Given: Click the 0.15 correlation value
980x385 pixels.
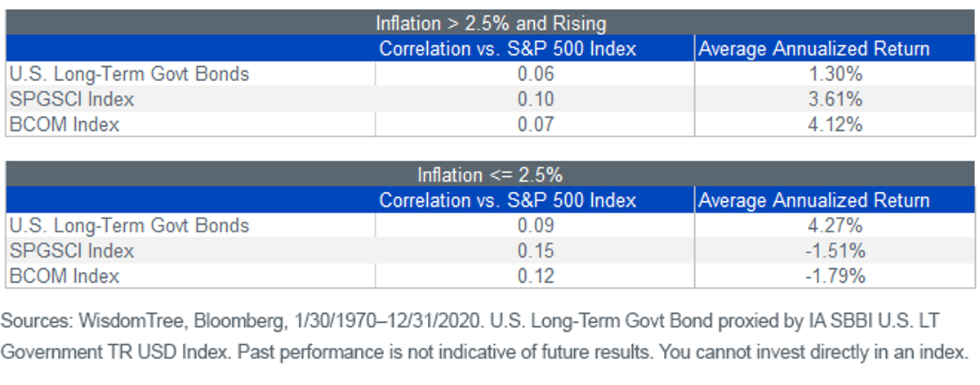Looking at the screenshot, I should [x=536, y=251].
